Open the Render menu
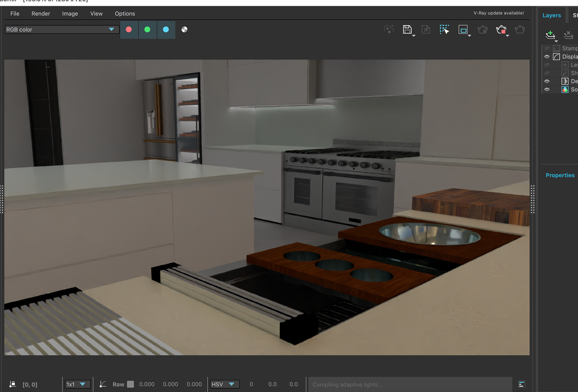This screenshot has width=578, height=392. coord(41,14)
